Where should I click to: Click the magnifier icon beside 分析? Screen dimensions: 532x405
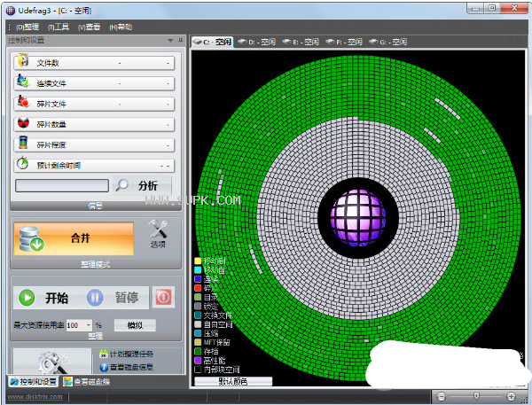click(x=121, y=185)
